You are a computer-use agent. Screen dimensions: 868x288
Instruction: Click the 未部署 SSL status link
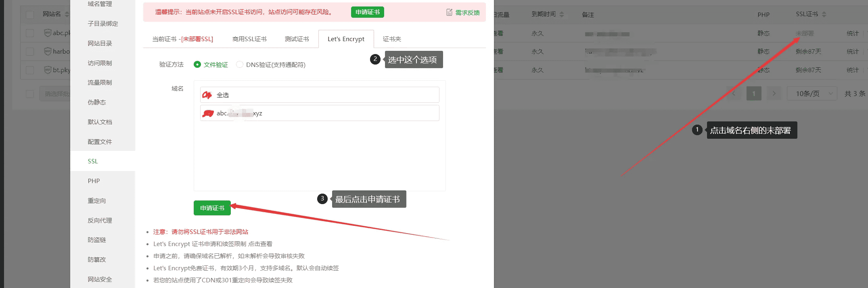point(805,33)
